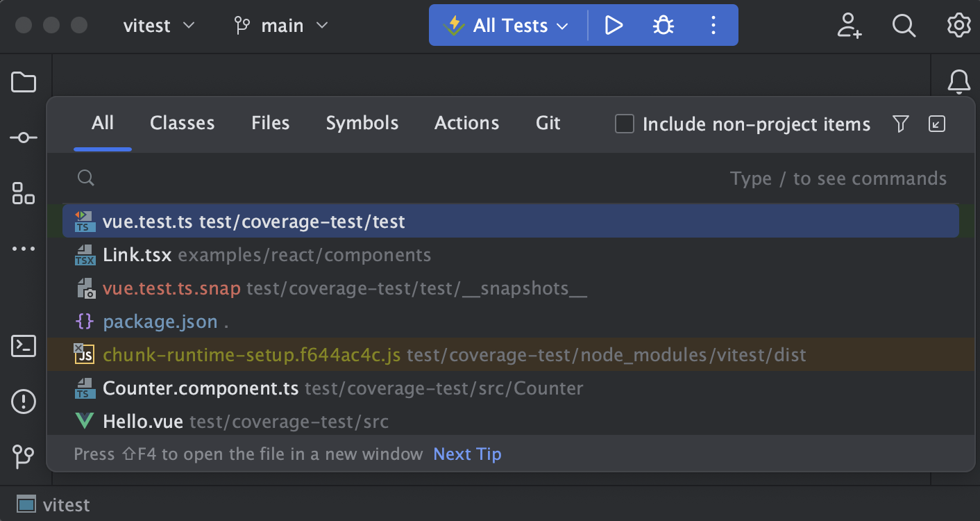Click the filter icon in search popup

tap(900, 124)
